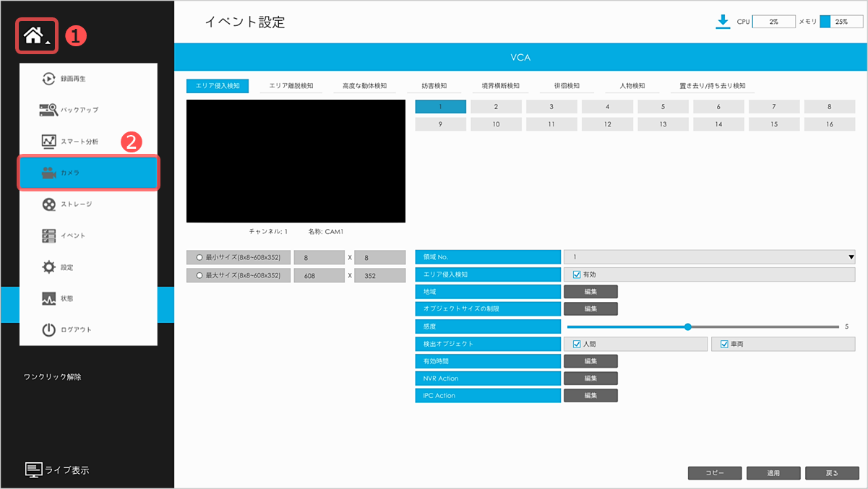
Task: Uncheck the 車両 detection object checkbox
Action: pos(724,345)
